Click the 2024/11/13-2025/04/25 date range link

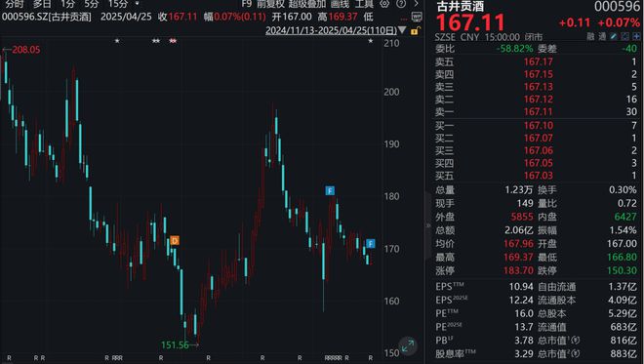(x=331, y=30)
